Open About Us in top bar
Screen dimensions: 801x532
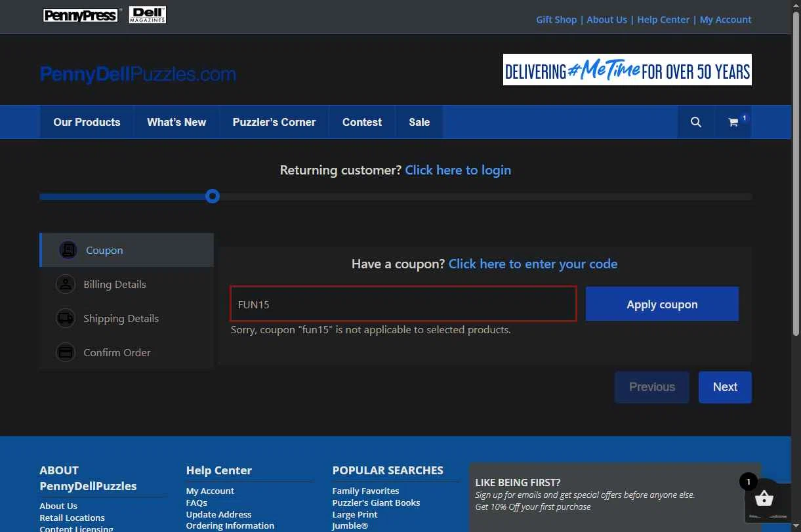(607, 20)
